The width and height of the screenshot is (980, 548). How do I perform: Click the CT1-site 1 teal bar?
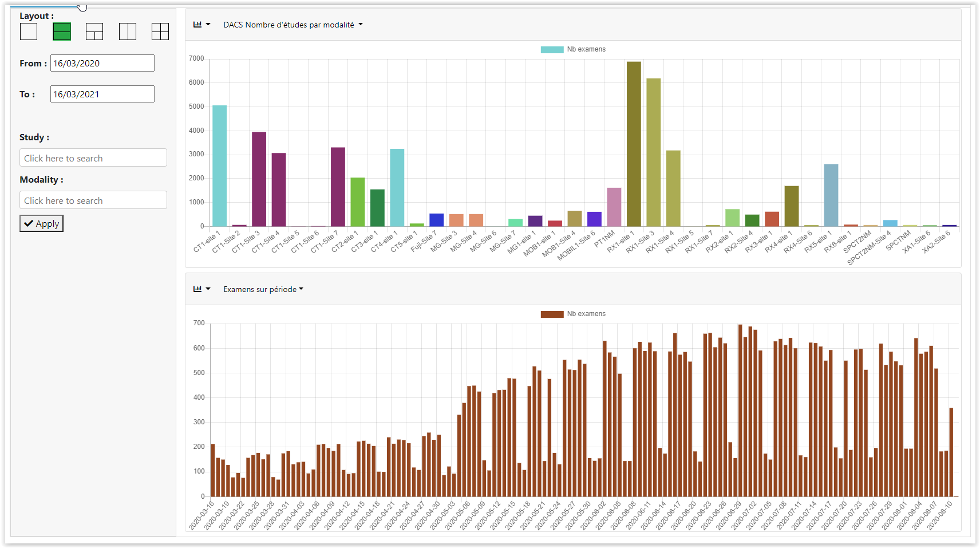point(220,166)
